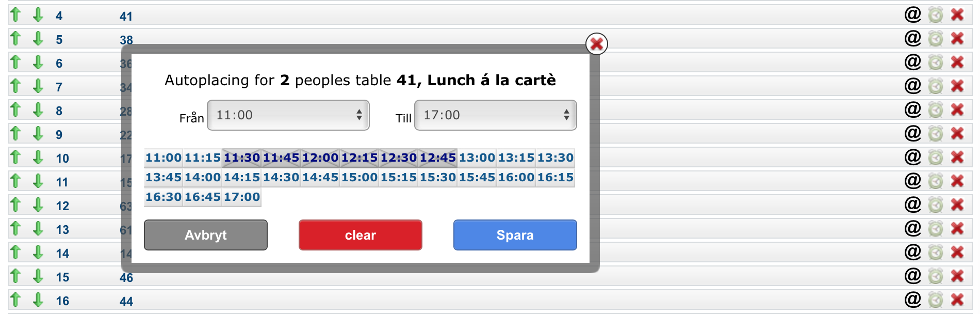Move row 4 up with green arrow
Viewport: 980px width, 314px height.
click(x=15, y=15)
